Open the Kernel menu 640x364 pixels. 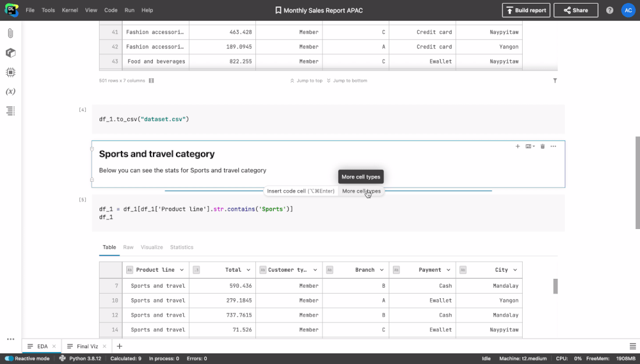[x=70, y=10]
